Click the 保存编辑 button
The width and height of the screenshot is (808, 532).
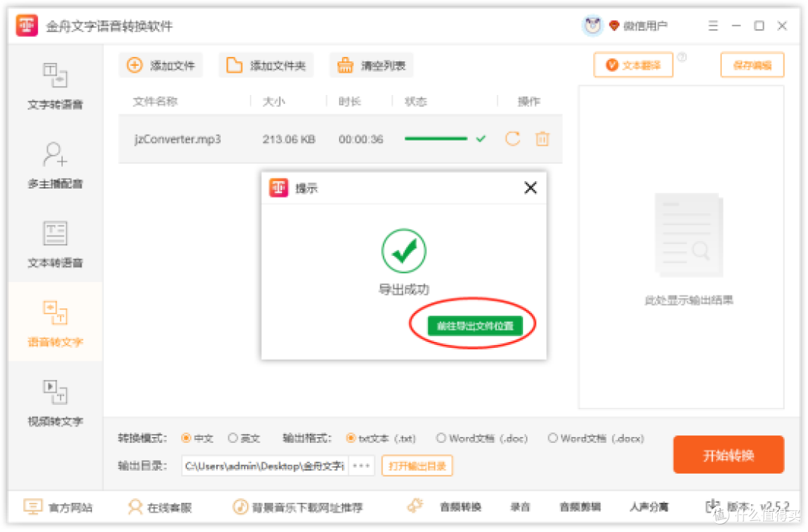click(x=752, y=65)
